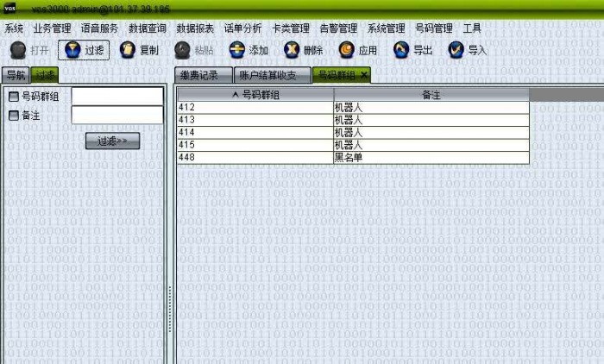Click the dotted splitter handle between panels

click(x=170, y=309)
